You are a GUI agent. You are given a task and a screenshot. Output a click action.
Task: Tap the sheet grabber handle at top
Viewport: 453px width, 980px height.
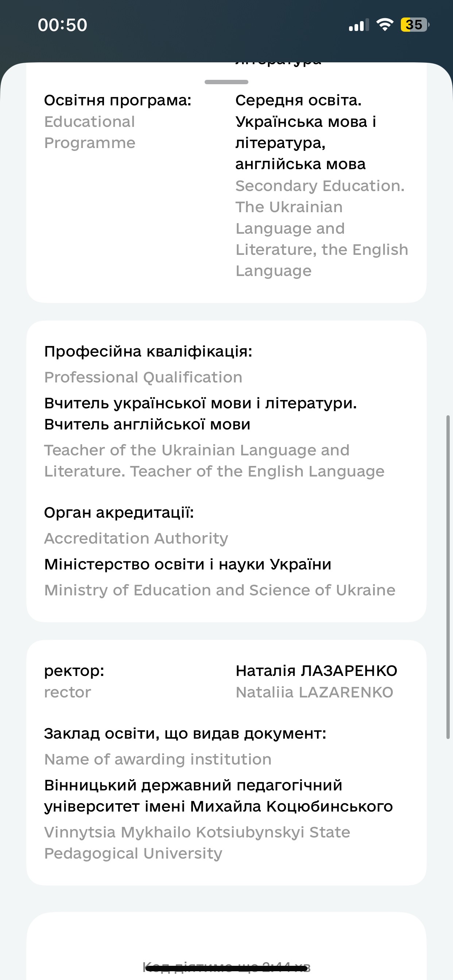[226, 82]
